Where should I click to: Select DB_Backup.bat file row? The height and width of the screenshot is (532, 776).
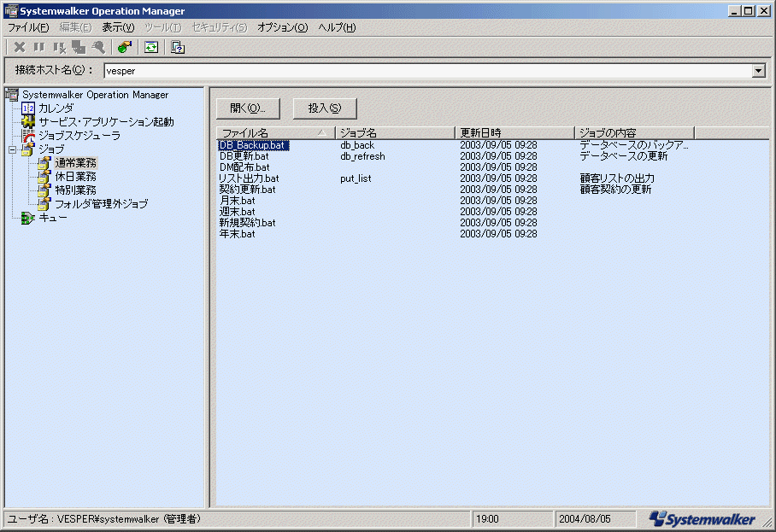click(x=253, y=145)
